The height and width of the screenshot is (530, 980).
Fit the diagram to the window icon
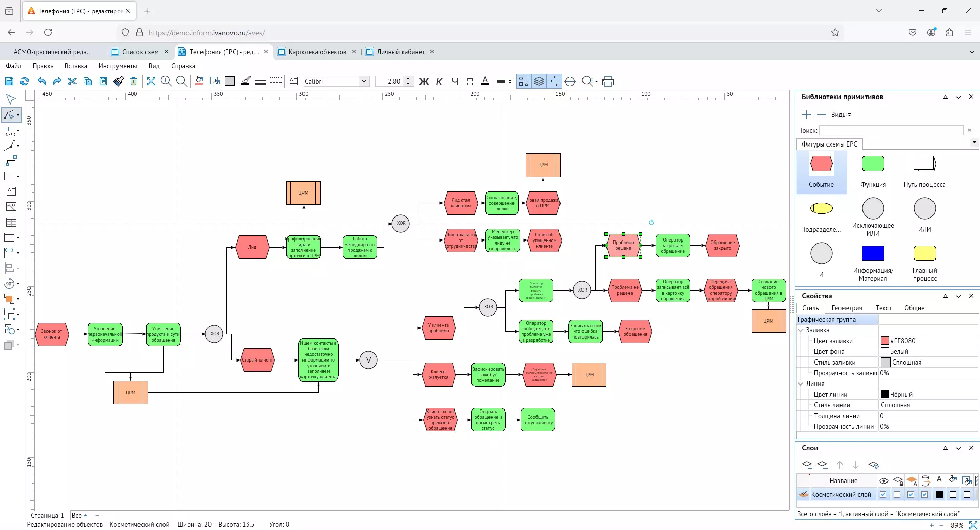click(151, 81)
